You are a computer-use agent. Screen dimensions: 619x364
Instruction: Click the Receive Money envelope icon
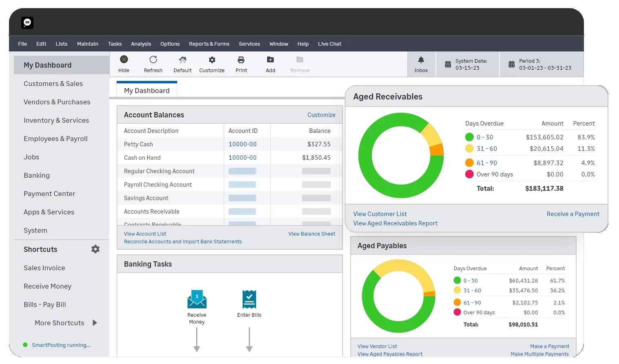coord(197,299)
